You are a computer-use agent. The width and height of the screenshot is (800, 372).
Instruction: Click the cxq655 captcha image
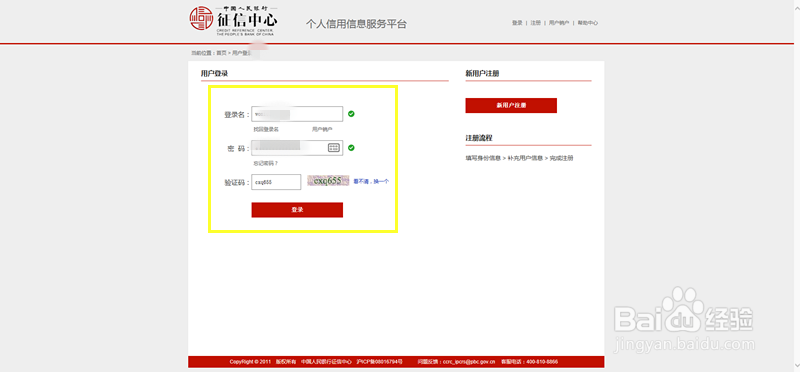click(x=328, y=181)
